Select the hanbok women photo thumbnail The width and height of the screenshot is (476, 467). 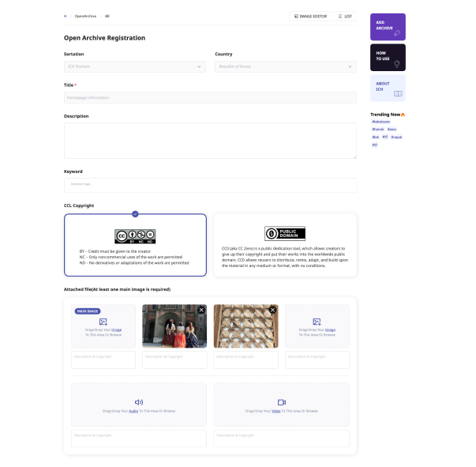[174, 326]
